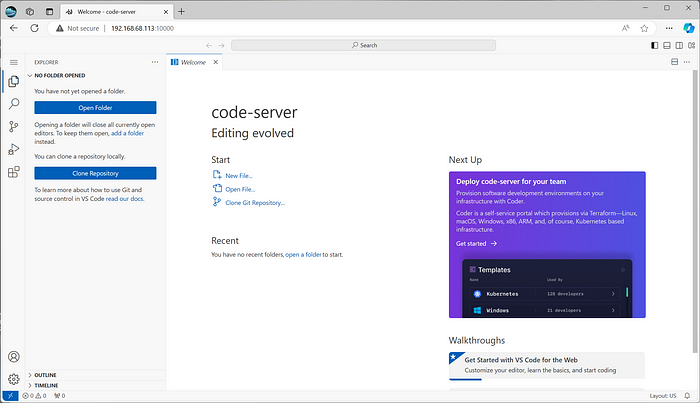Image resolution: width=700 pixels, height=403 pixels.
Task: Open the Manage gear menu
Action: coord(14,379)
